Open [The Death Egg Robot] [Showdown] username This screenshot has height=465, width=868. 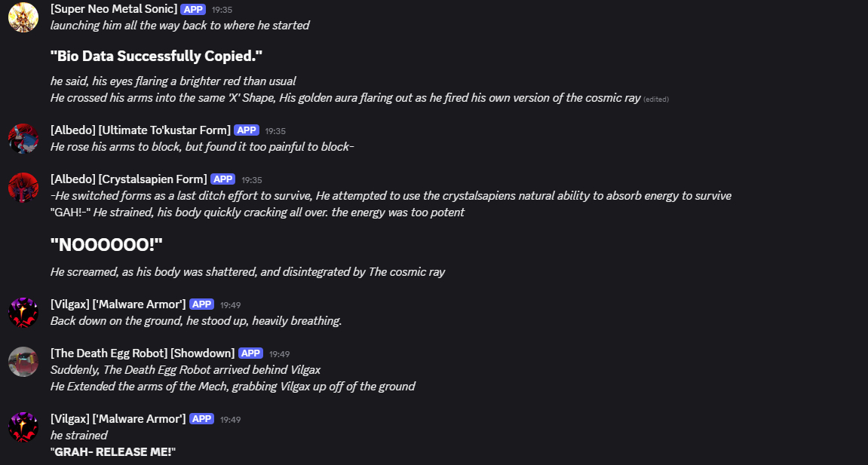[x=143, y=353]
